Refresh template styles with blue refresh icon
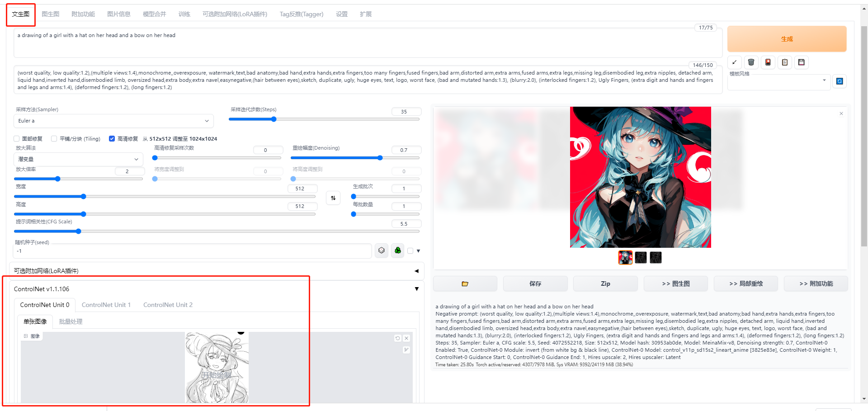 coord(840,81)
